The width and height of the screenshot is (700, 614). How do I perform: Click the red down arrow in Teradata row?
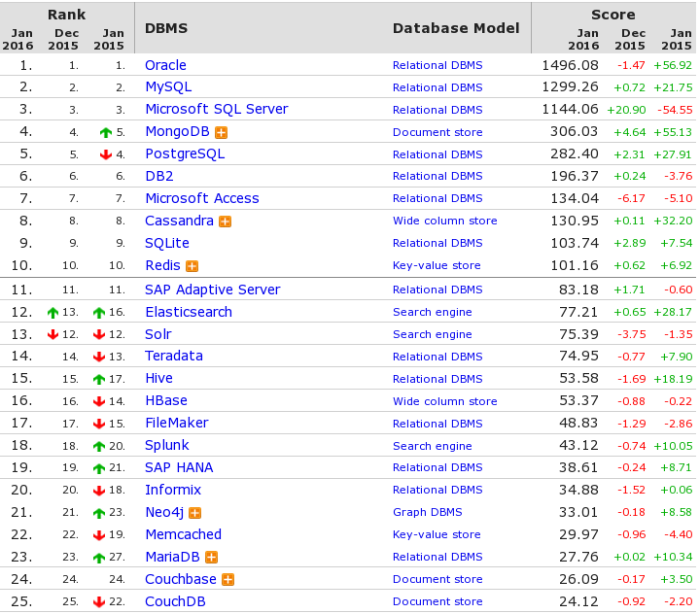[x=99, y=357]
